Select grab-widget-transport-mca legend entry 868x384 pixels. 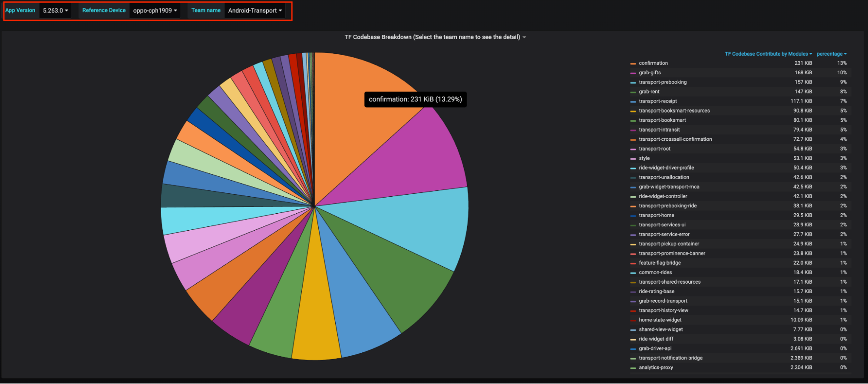[669, 187]
